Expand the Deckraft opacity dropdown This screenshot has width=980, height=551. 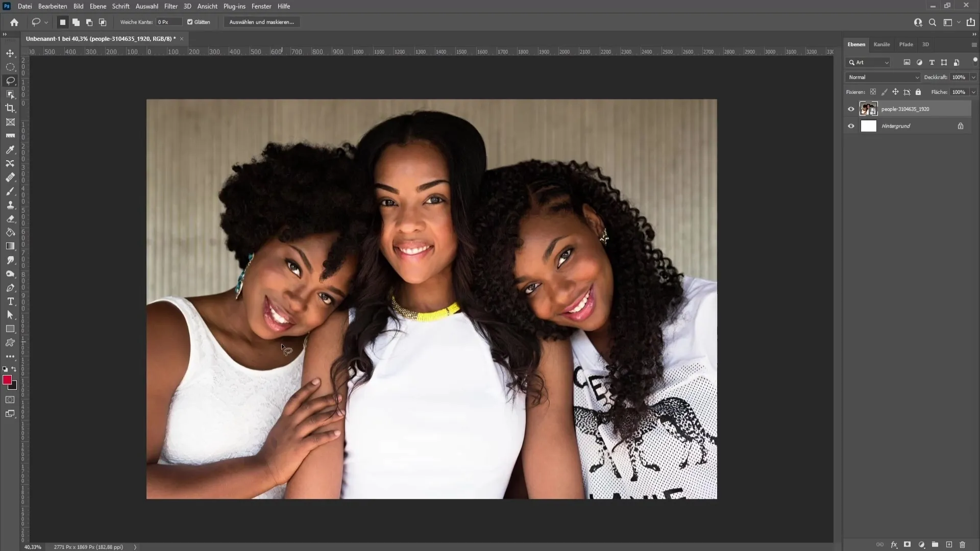971,77
